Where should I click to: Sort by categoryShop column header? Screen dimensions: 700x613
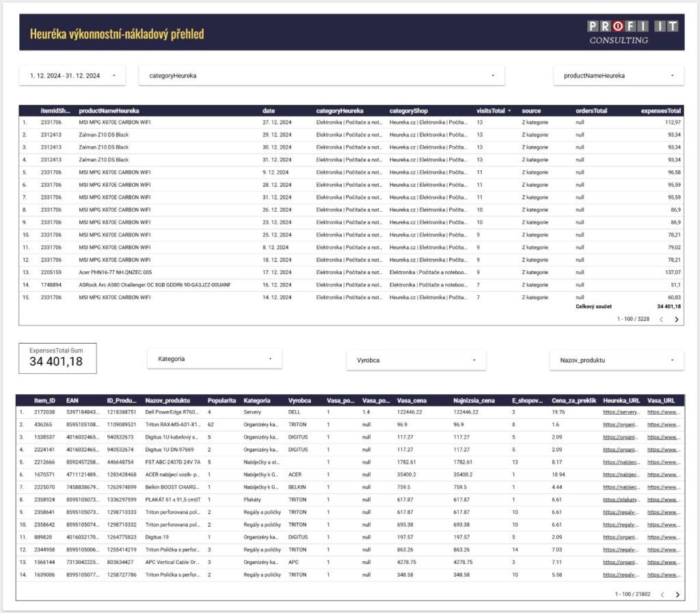[409, 111]
